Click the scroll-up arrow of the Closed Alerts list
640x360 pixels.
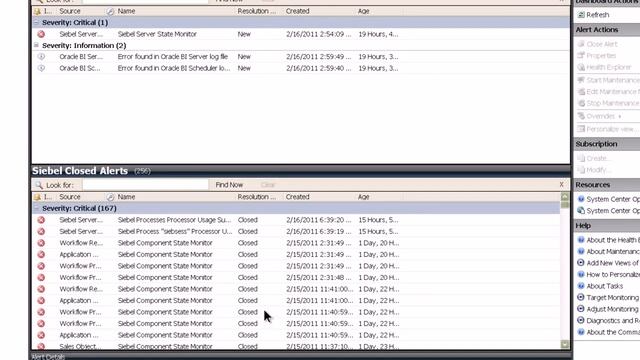coord(565,197)
